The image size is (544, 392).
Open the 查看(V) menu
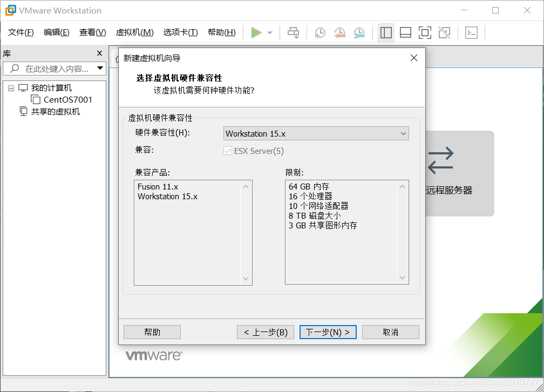[93, 32]
